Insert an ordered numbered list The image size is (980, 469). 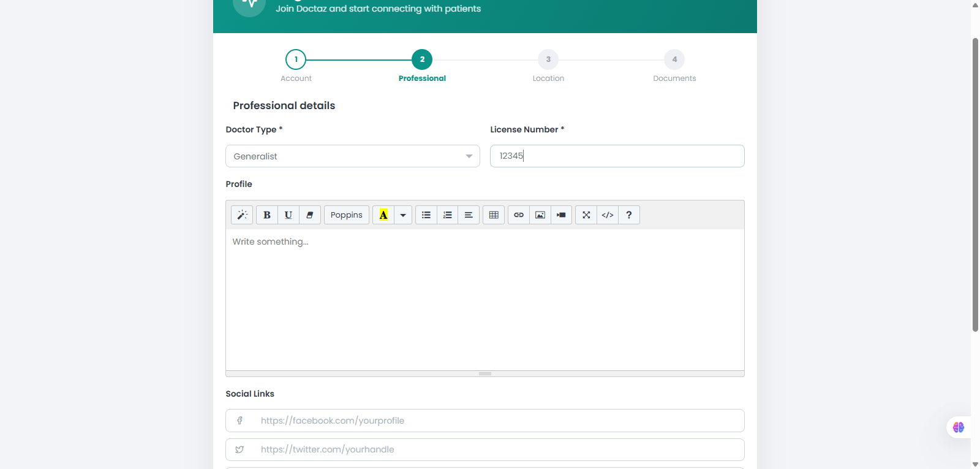click(x=448, y=215)
